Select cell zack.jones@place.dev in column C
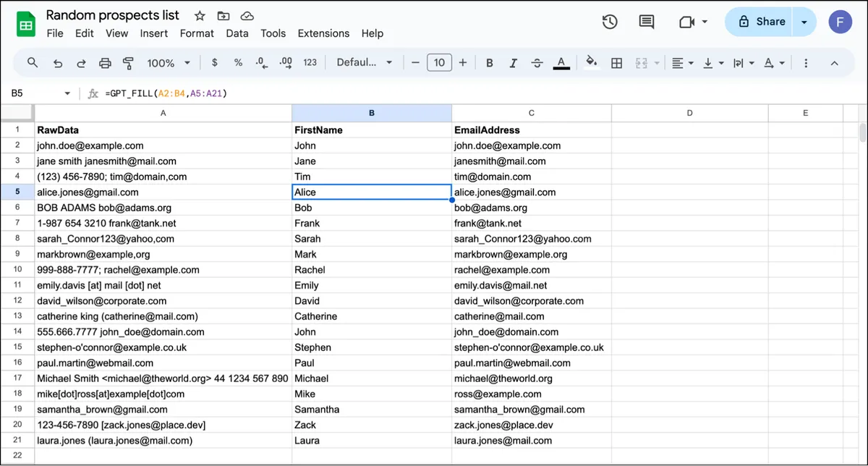This screenshot has height=466, width=868. point(532,425)
